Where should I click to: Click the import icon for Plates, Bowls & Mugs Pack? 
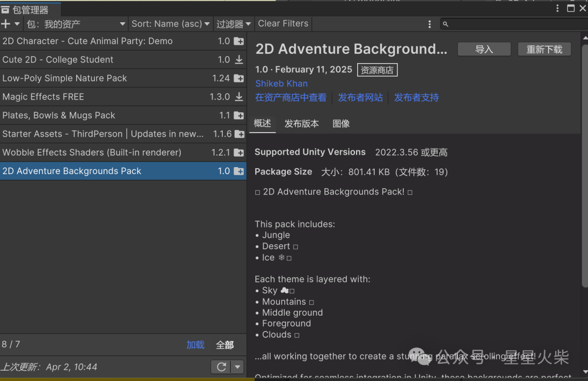tap(239, 115)
